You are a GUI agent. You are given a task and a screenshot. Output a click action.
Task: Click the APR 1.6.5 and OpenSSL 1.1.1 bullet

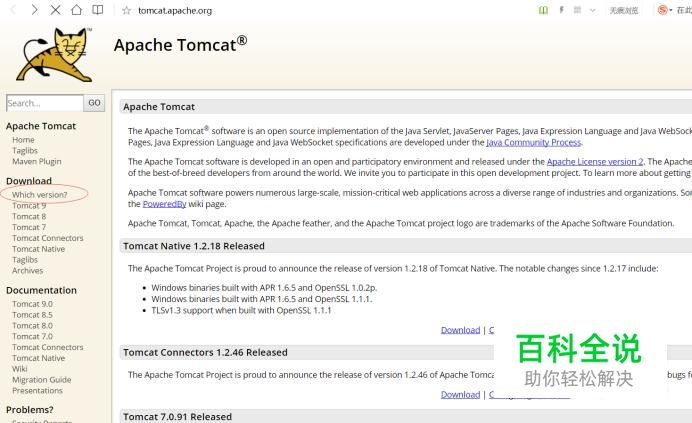(262, 299)
